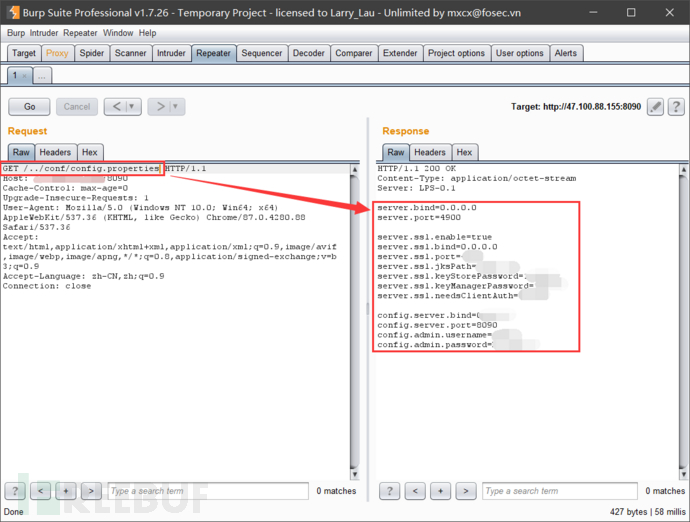Close Repeater tab 1 with x
Screen dimensions: 690x522
(x=25, y=76)
